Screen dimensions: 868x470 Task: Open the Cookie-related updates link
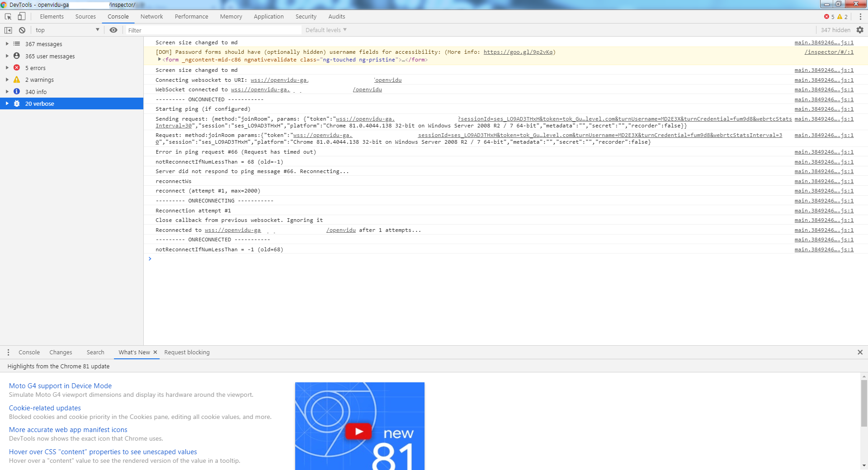click(45, 408)
